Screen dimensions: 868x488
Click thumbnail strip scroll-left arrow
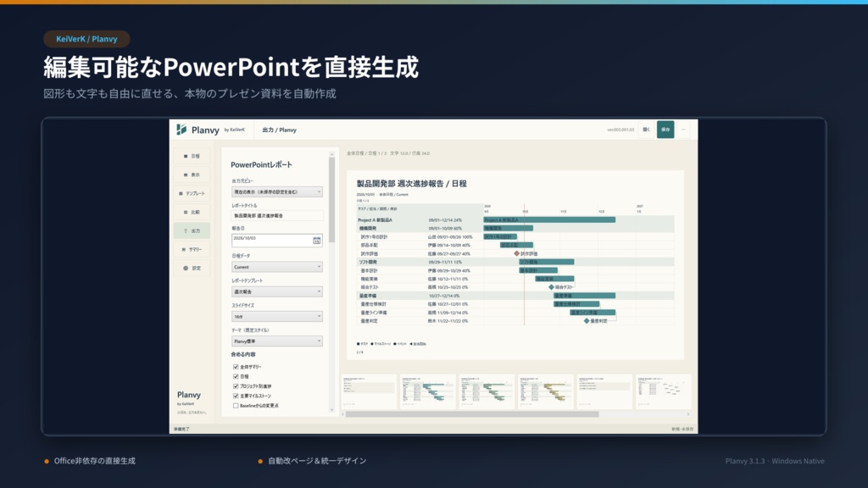(x=343, y=413)
